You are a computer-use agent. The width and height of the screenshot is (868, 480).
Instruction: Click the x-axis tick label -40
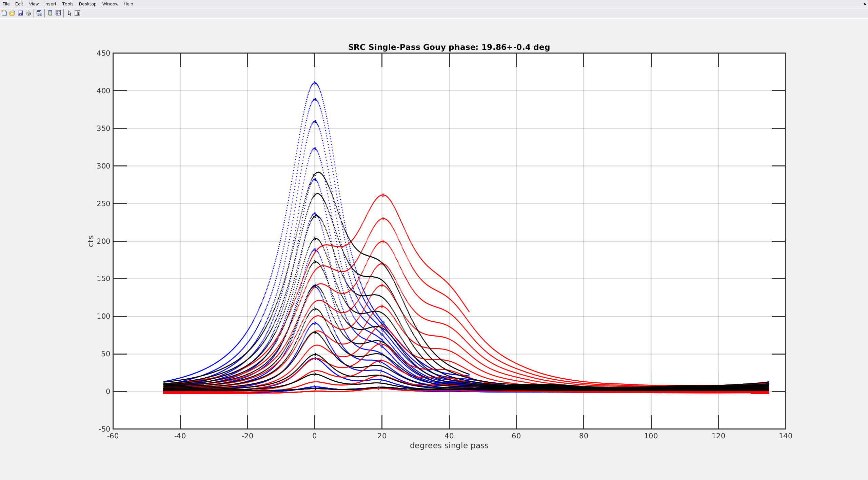(180, 436)
